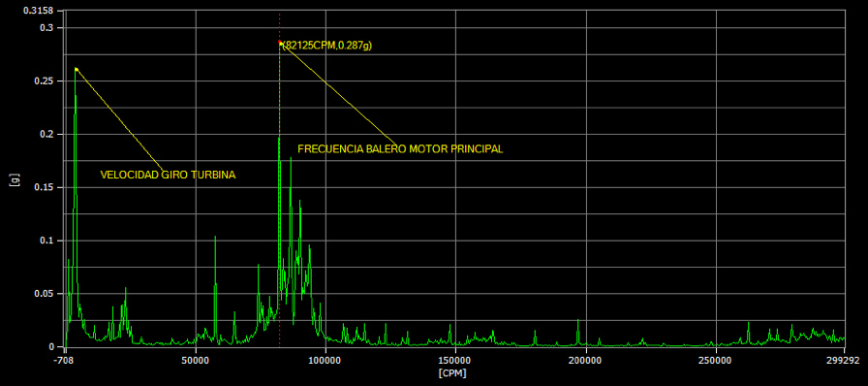This screenshot has height=386, width=868.
Task: Click the 50000 x-axis tick label
Action: [x=196, y=360]
